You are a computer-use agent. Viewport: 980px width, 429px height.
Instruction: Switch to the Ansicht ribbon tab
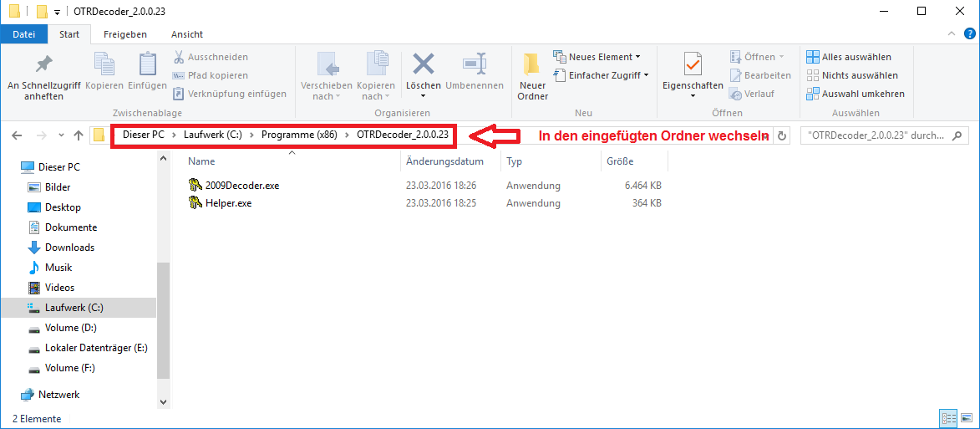click(x=186, y=34)
